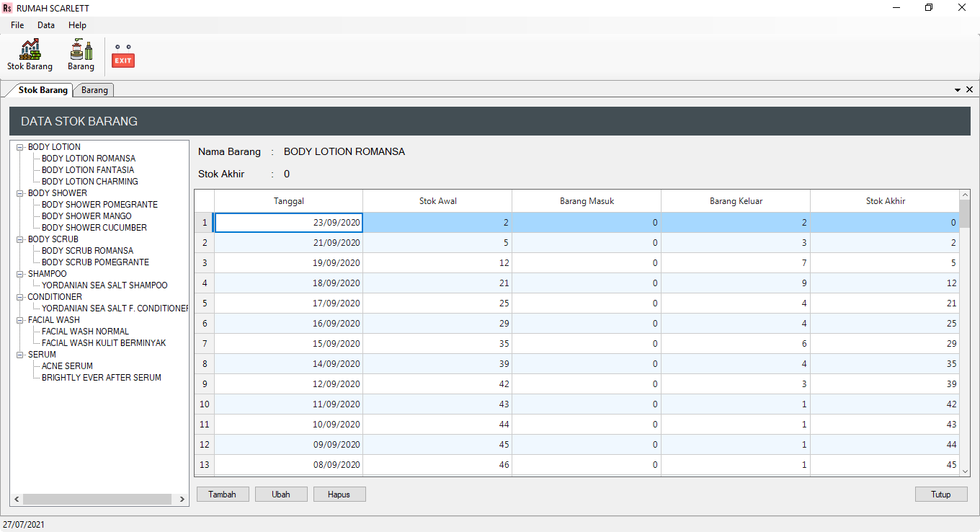Viewport: 980px width, 532px height.
Task: Click the table scrollbar up arrow
Action: pos(966,195)
